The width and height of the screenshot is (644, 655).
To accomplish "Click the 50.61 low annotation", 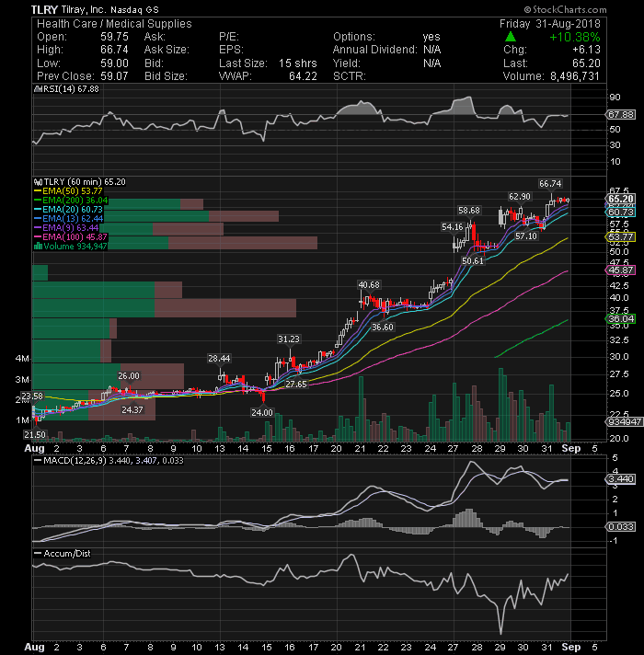I will (473, 261).
